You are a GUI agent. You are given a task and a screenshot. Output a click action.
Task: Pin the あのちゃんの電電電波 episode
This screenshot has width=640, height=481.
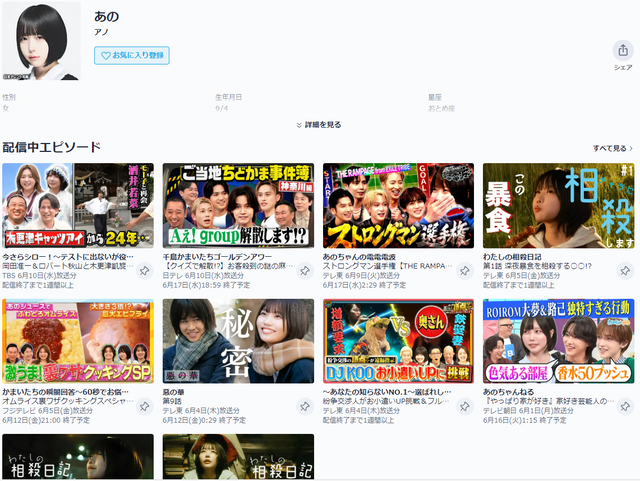point(464,271)
